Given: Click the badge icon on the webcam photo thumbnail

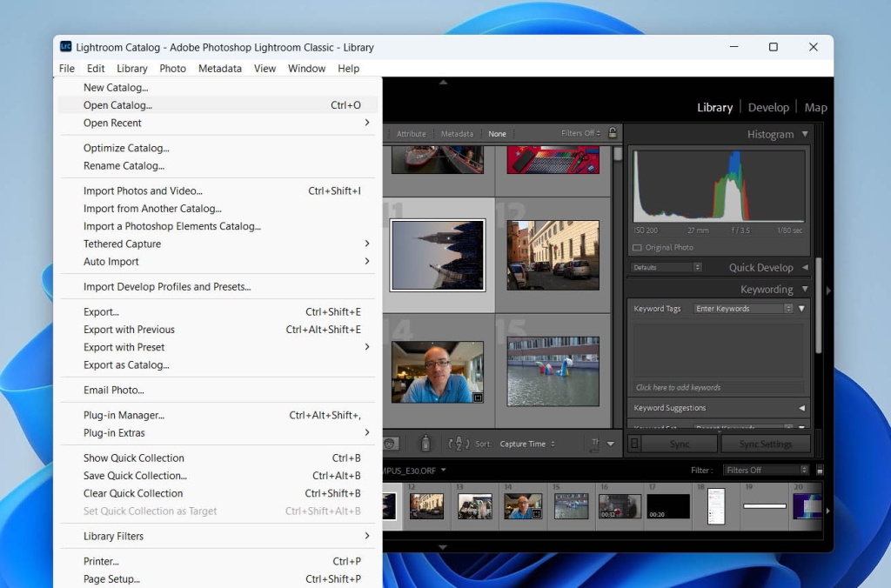Looking at the screenshot, I should [x=478, y=398].
